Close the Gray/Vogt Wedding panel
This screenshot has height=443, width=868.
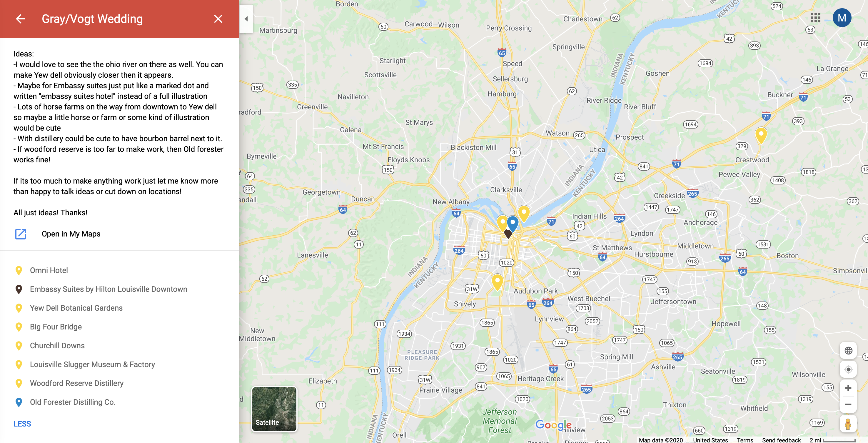pos(218,19)
